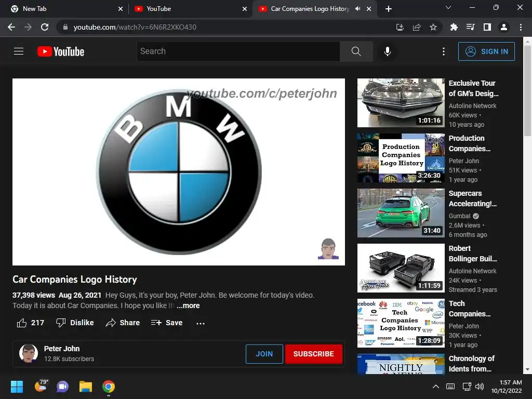Click the SIGN IN button
532x399 pixels.
pyautogui.click(x=486, y=51)
